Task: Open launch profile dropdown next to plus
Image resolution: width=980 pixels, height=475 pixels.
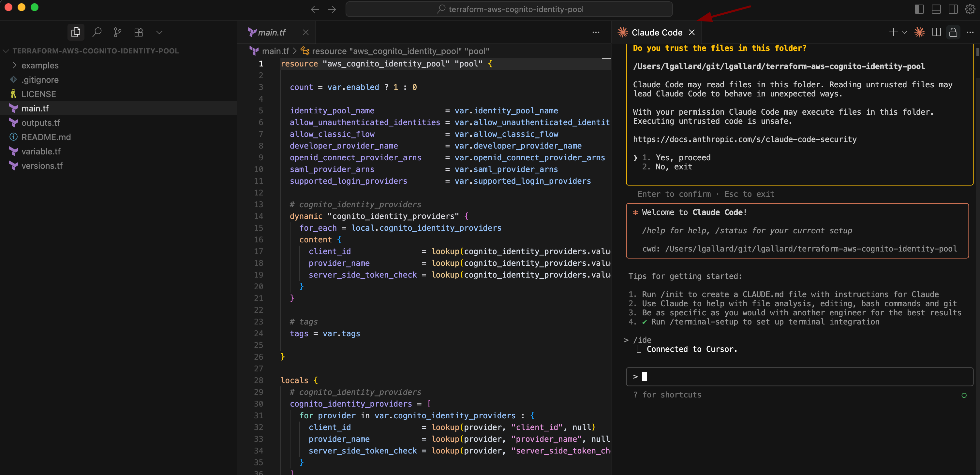Action: coord(904,32)
